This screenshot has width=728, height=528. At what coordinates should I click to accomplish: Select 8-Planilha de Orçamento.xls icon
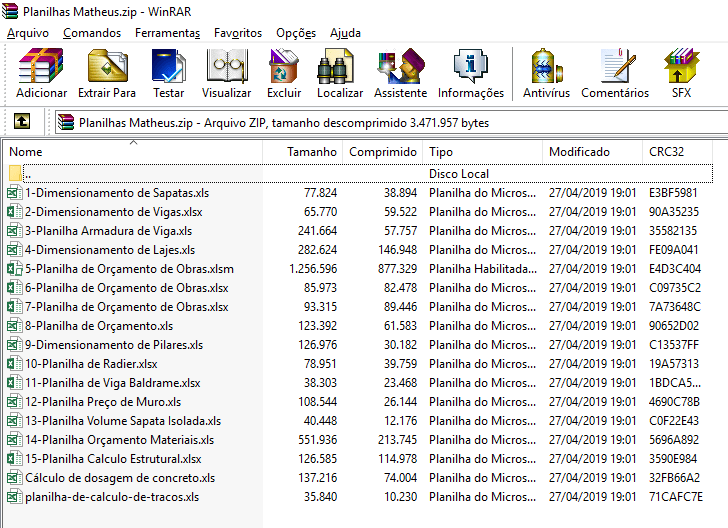click(15, 326)
